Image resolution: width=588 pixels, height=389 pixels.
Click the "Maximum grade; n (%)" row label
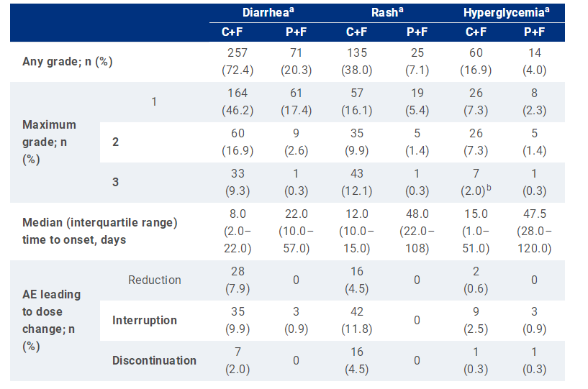50,142
